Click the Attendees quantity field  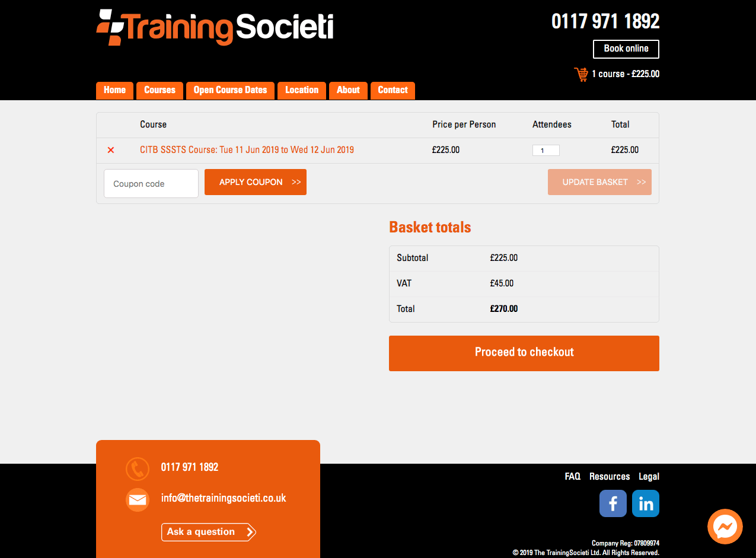tap(546, 151)
